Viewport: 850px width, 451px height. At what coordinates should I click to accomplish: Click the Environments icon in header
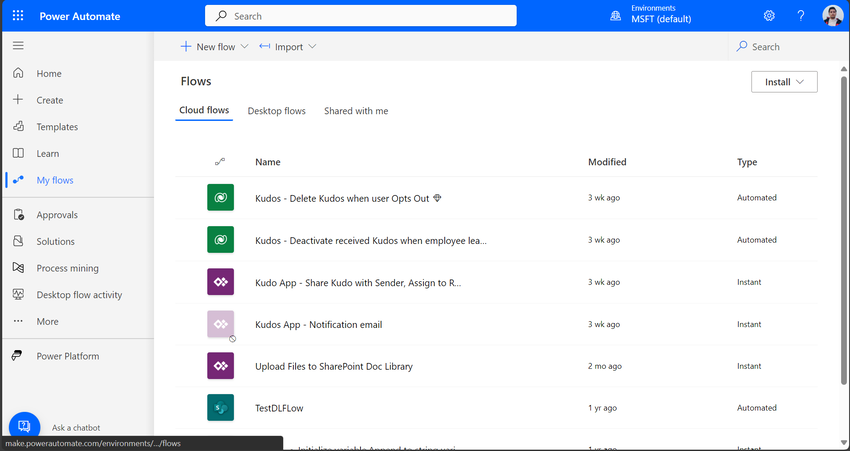(615, 16)
